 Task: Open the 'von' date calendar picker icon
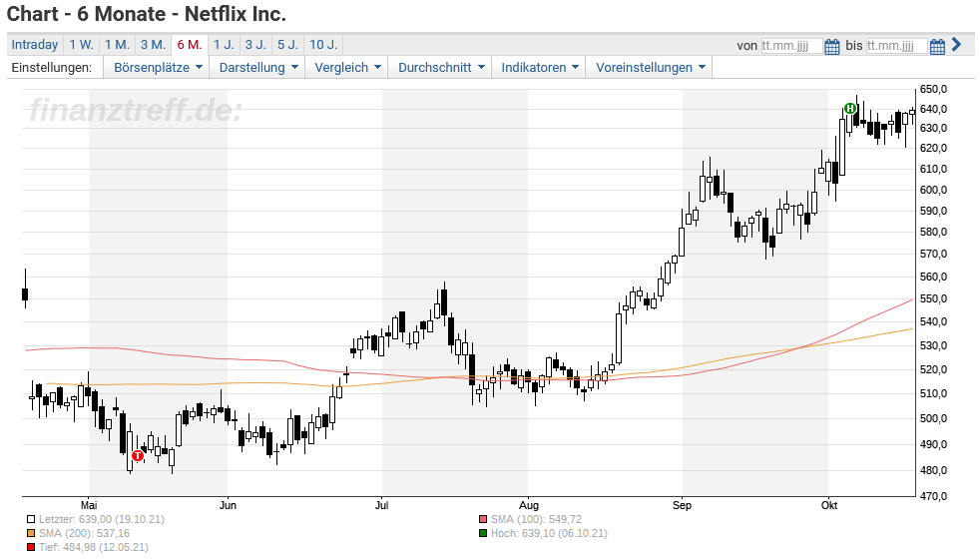point(832,46)
